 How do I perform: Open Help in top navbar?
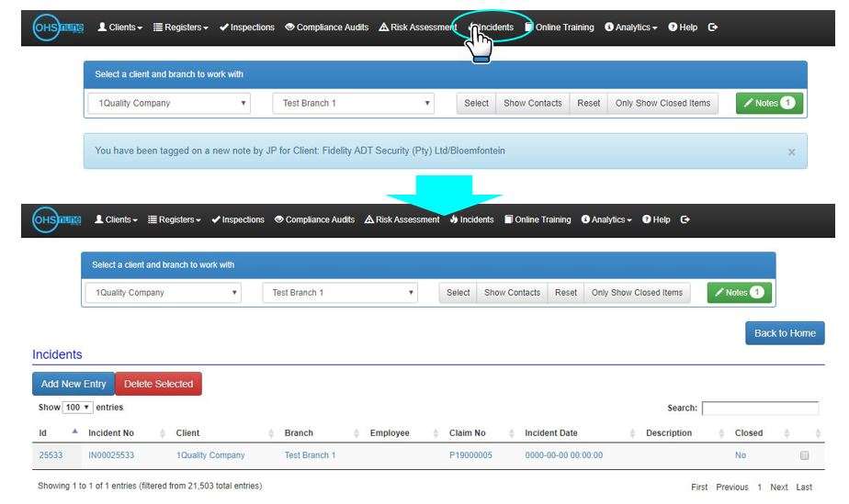(683, 27)
